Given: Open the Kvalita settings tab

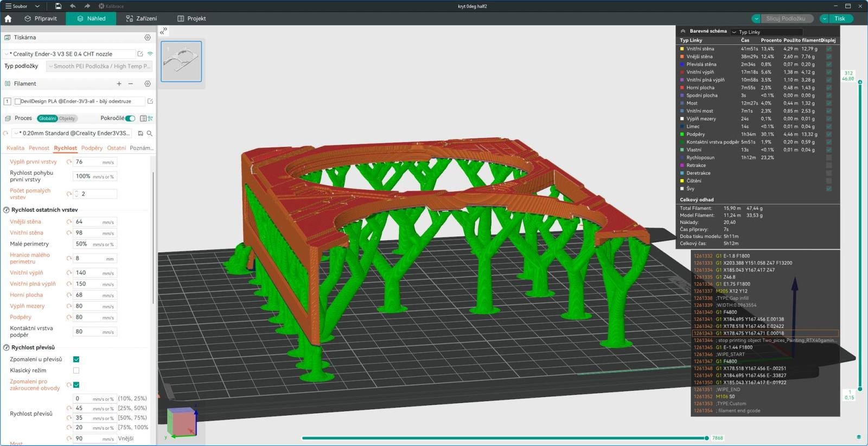Looking at the screenshot, I should 15,148.
